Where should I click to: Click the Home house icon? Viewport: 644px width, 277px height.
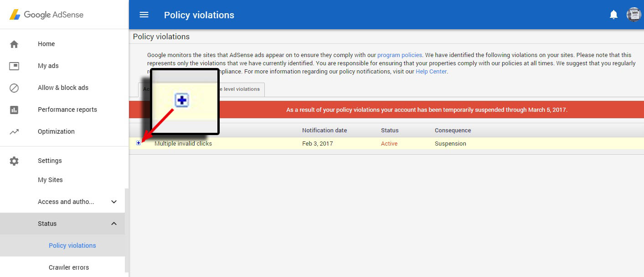[x=14, y=44]
